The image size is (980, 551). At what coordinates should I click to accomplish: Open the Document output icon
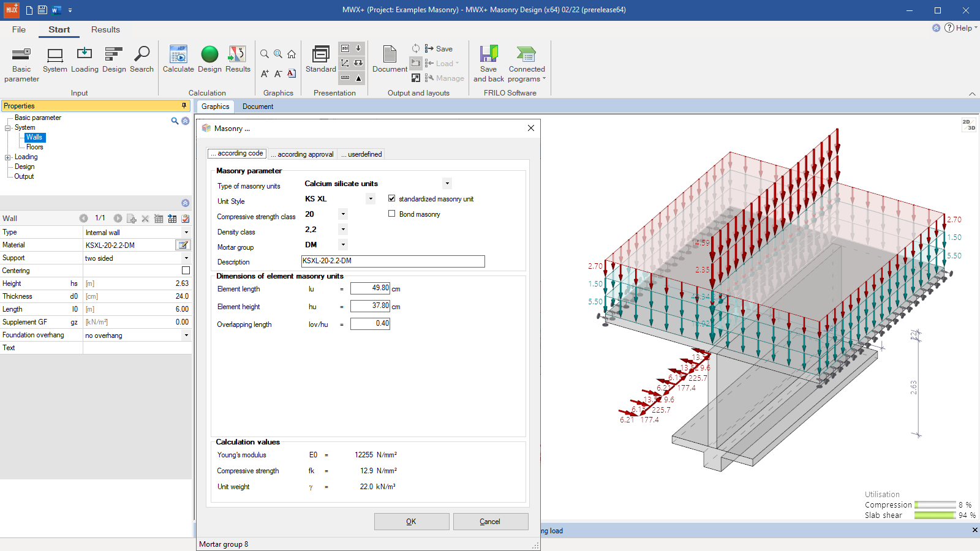(390, 60)
